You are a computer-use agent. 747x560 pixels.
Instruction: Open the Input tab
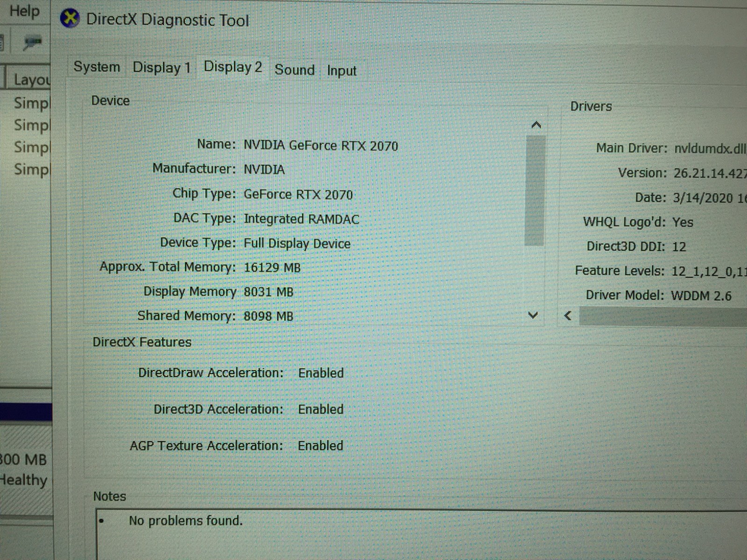tap(341, 71)
